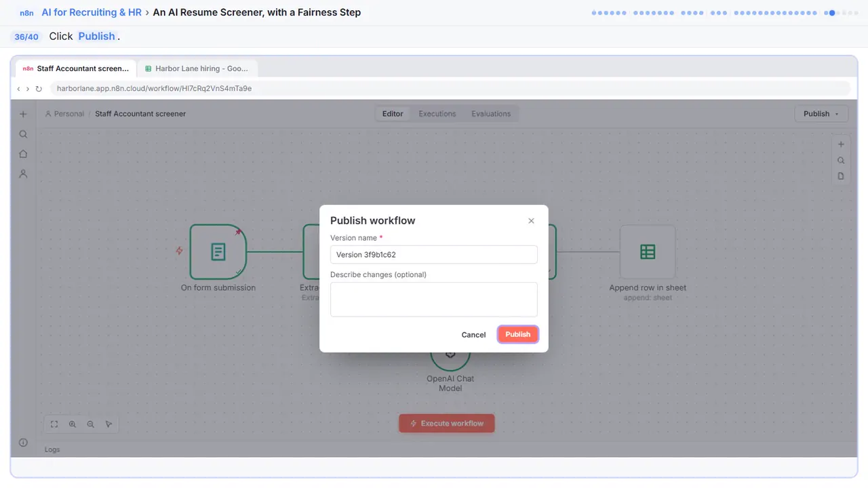
Task: Go to home icon in sidebar
Action: [x=23, y=154]
